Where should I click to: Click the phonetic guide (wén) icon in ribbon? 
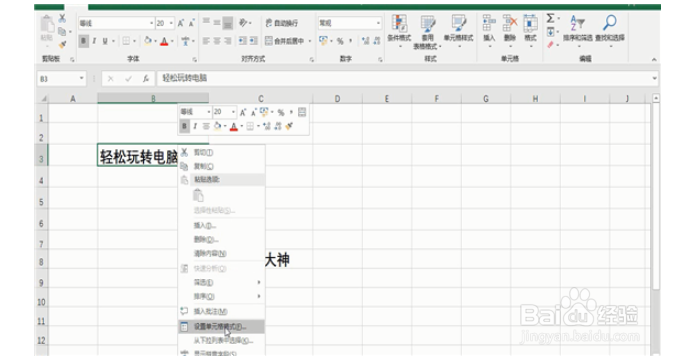click(x=185, y=41)
